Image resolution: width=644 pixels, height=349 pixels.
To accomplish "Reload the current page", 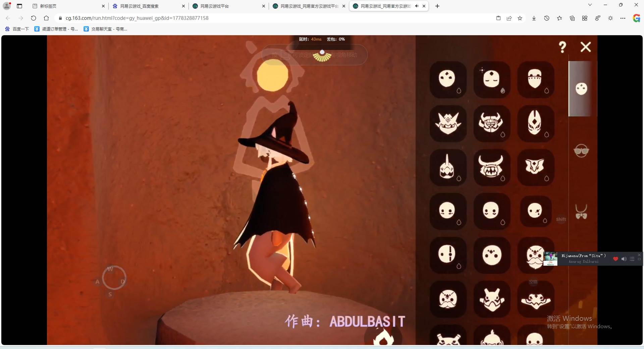I will point(34,18).
